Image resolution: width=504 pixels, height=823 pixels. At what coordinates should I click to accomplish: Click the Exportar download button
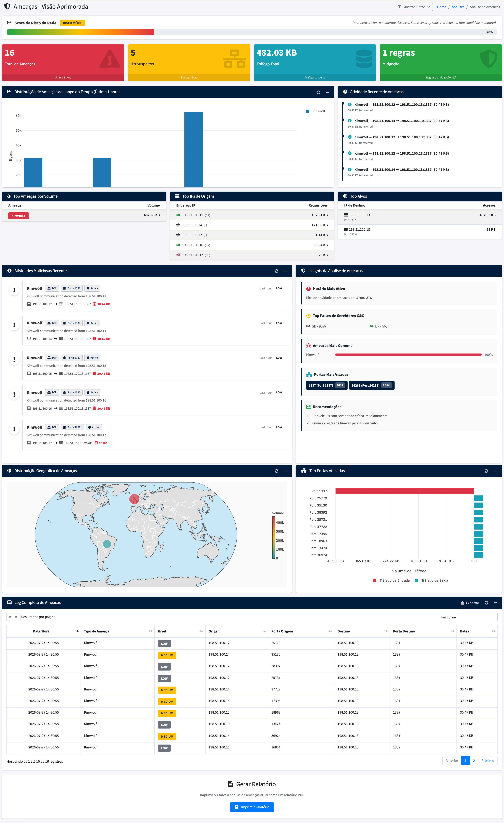click(470, 603)
